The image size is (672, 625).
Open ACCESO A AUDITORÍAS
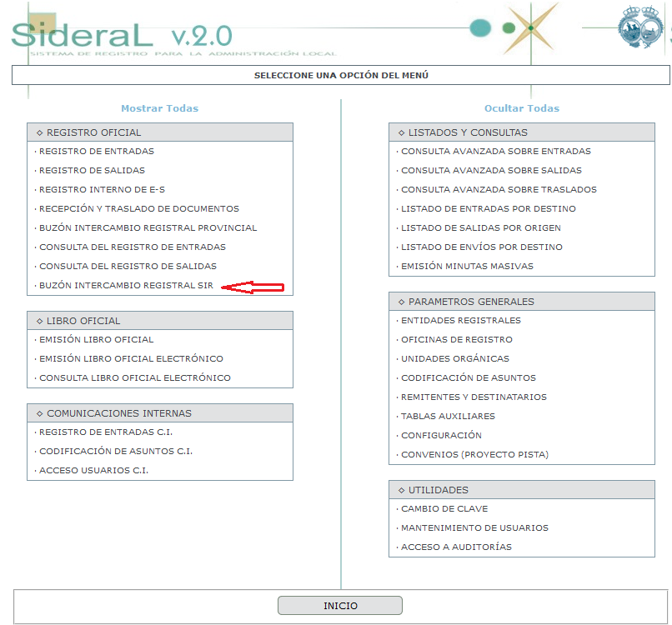click(x=456, y=547)
